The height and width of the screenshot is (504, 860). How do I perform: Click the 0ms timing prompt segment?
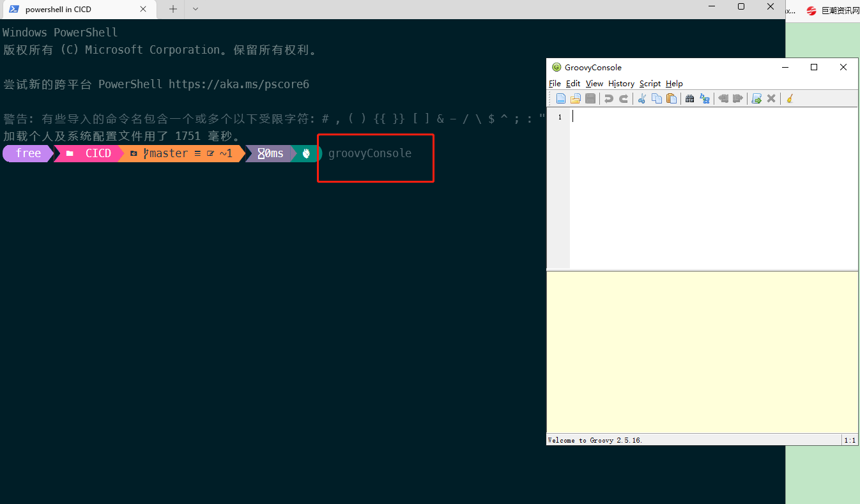click(x=270, y=153)
